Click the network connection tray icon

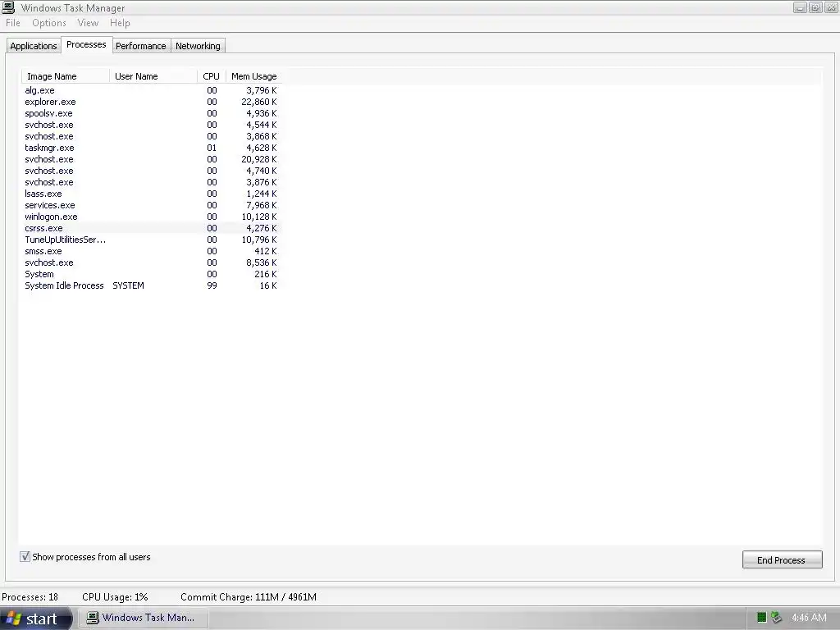776,618
